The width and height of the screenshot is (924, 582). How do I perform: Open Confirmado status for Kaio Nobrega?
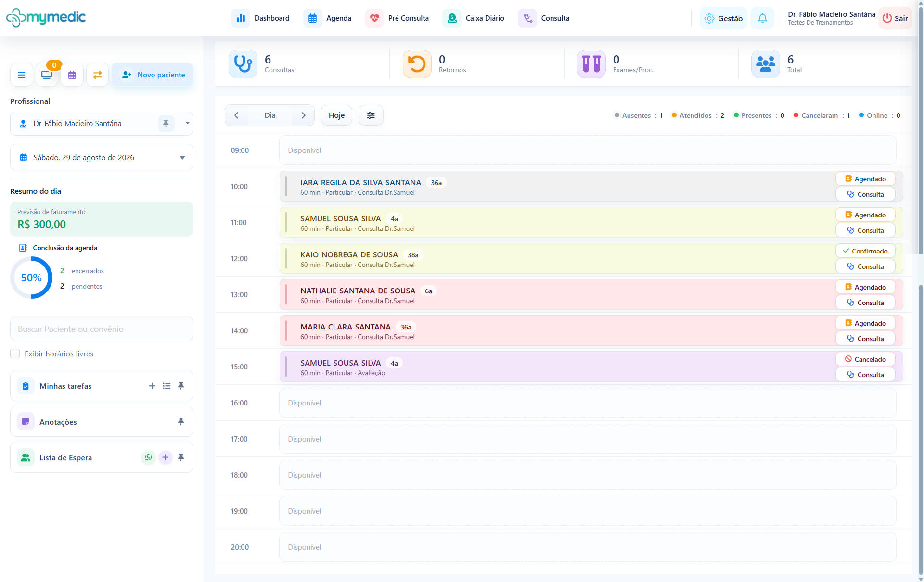(865, 251)
